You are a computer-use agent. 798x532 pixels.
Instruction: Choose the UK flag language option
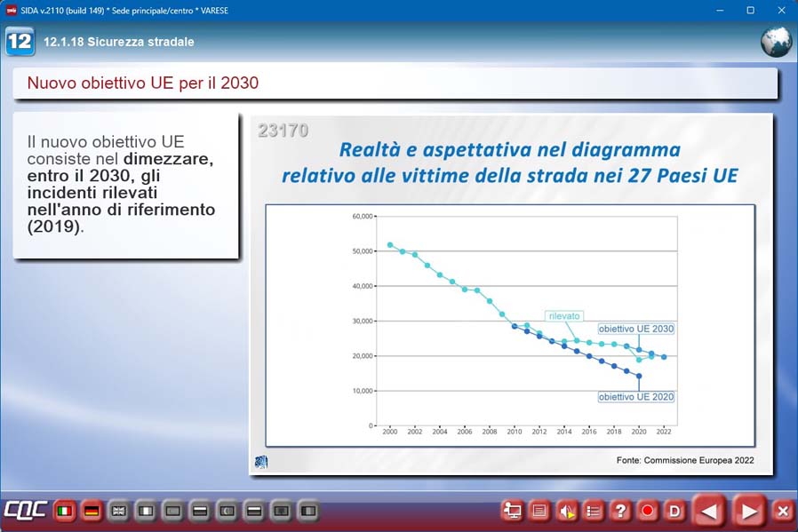118,512
